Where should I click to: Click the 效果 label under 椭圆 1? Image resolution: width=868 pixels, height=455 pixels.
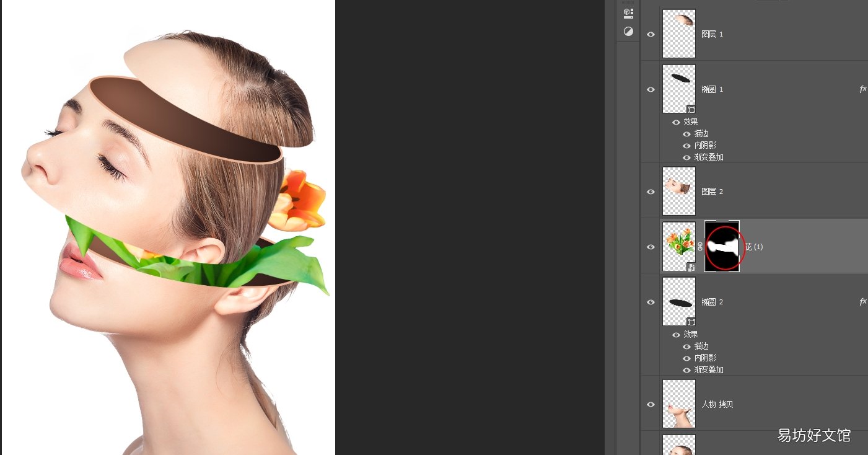(690, 122)
